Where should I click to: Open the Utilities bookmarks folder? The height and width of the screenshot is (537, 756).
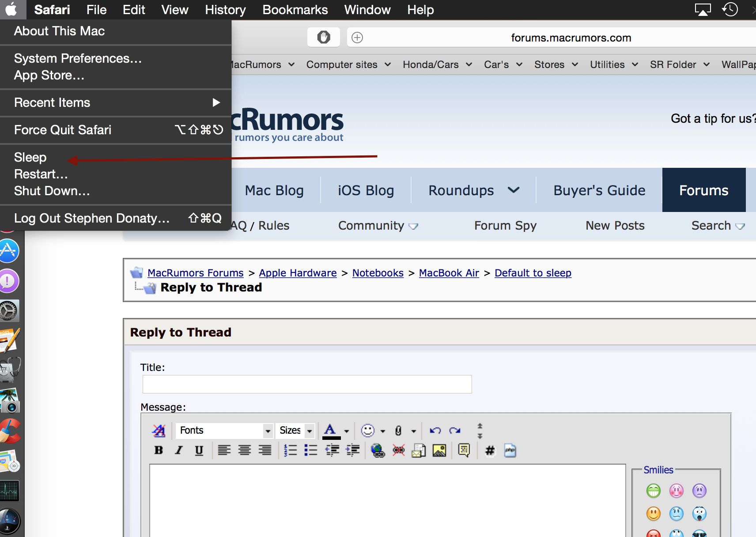pos(614,64)
